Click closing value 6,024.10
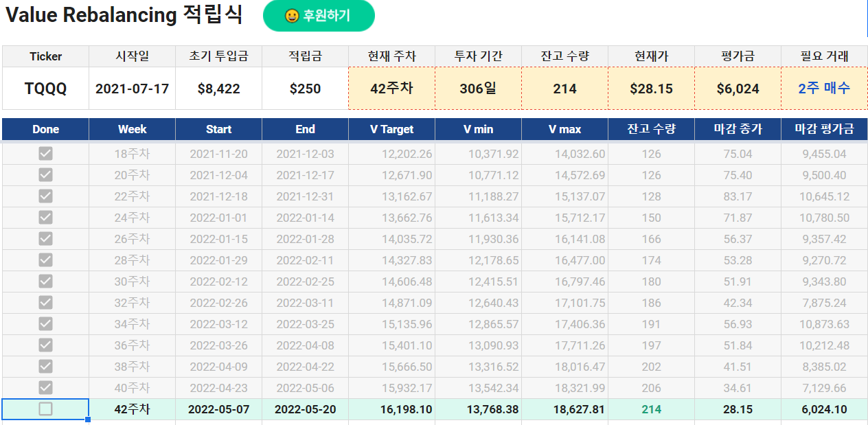The width and height of the screenshot is (868, 425). [x=824, y=409]
